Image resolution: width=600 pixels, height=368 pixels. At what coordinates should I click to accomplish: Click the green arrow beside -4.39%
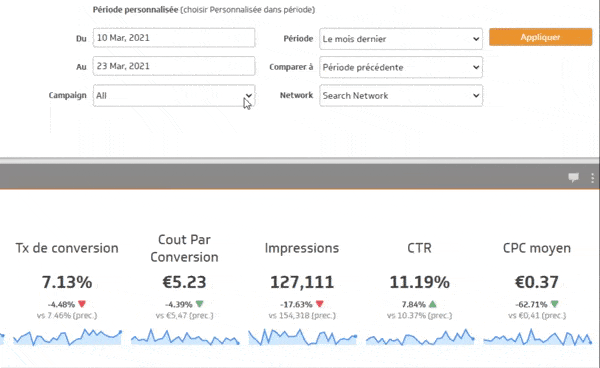[199, 304]
